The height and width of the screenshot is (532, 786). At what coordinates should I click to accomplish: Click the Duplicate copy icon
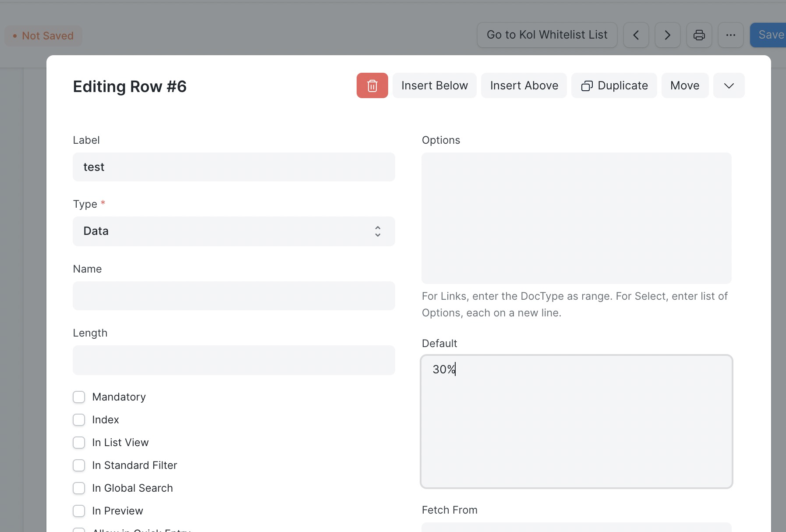click(588, 85)
